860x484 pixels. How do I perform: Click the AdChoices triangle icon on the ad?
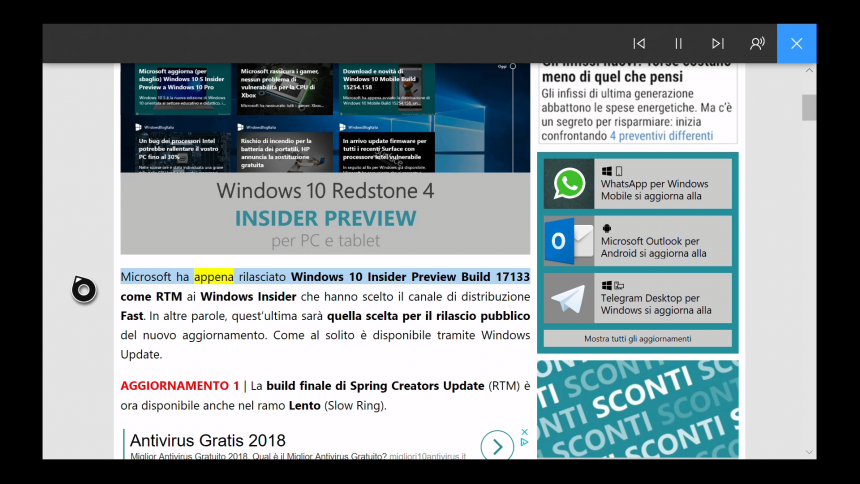pos(524,442)
